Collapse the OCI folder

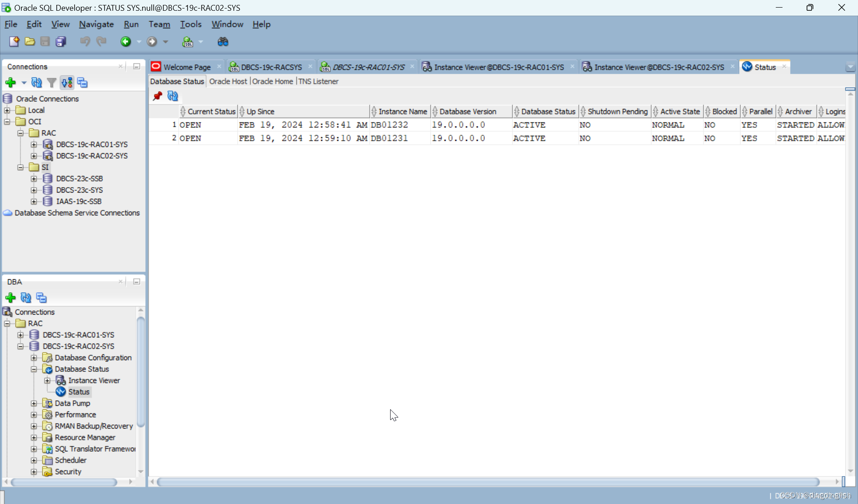click(7, 122)
